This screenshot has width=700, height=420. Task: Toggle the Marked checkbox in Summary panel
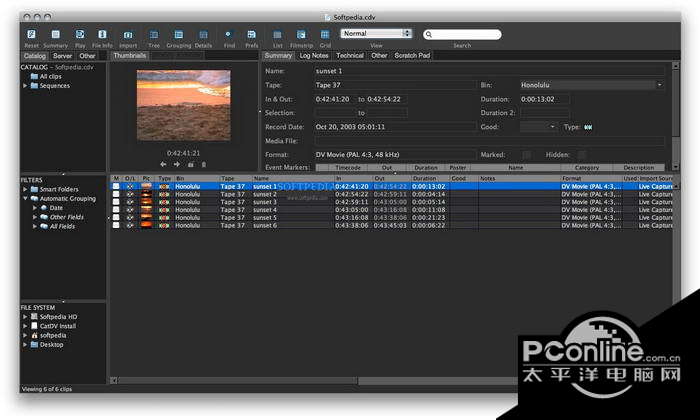[526, 154]
